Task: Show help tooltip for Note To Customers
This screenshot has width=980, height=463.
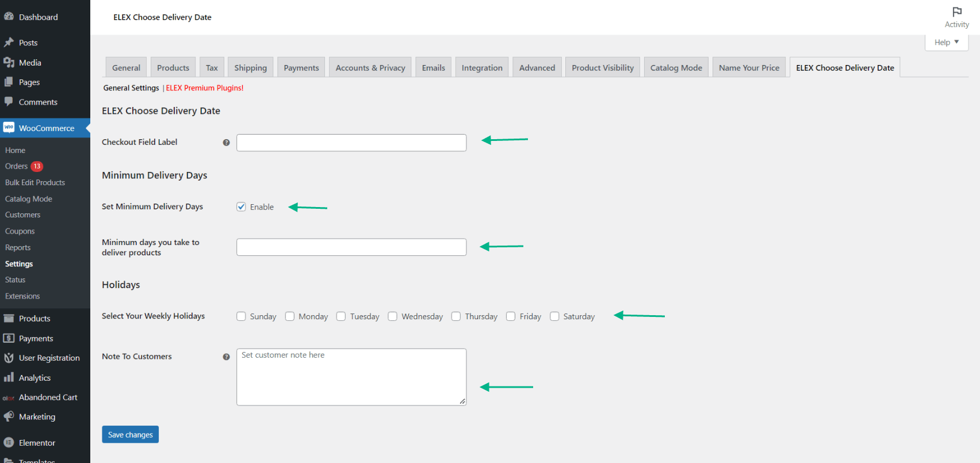Action: click(226, 357)
